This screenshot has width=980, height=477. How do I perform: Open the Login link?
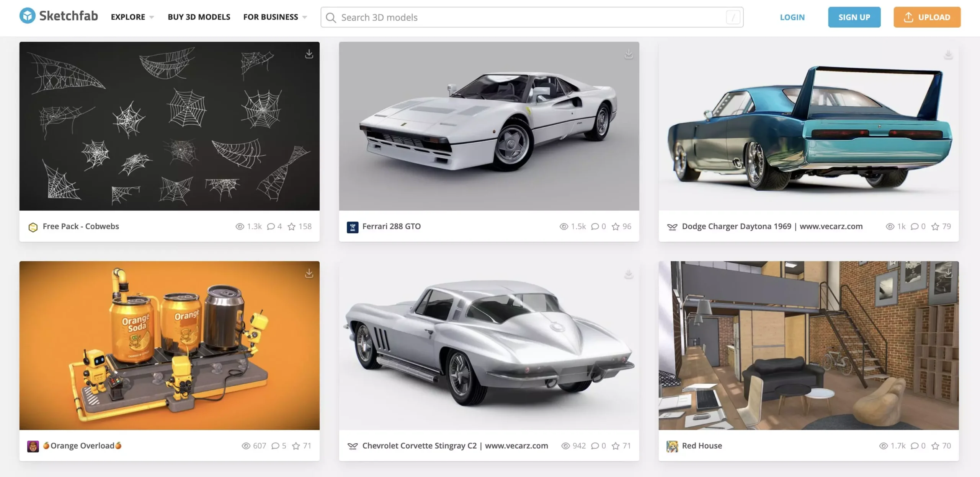click(x=792, y=17)
